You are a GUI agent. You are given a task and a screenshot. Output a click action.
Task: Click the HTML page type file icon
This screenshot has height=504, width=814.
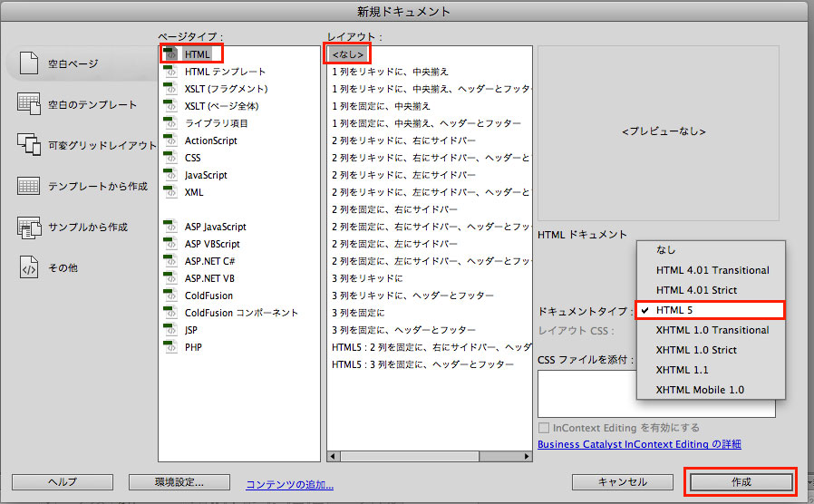[x=170, y=53]
